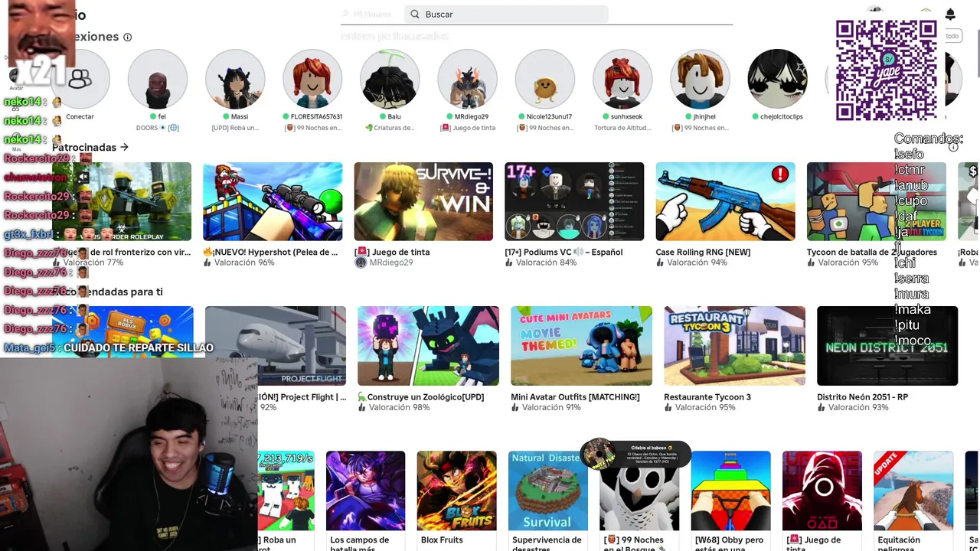Open the Hypershot game thumbnail
This screenshot has height=551, width=980.
(273, 201)
